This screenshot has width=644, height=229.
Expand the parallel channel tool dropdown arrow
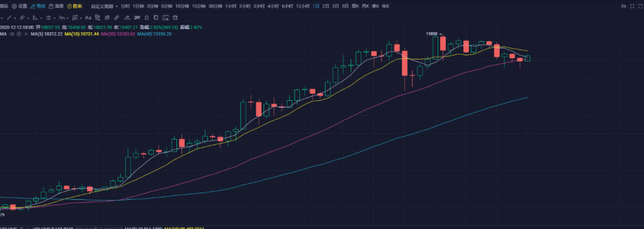(29, 18)
